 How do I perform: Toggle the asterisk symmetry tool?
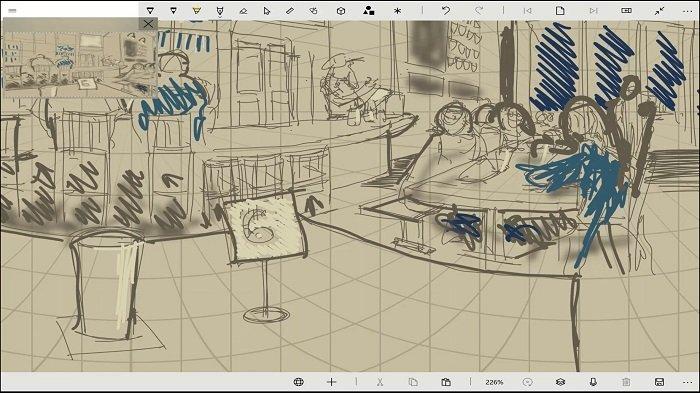(397, 11)
